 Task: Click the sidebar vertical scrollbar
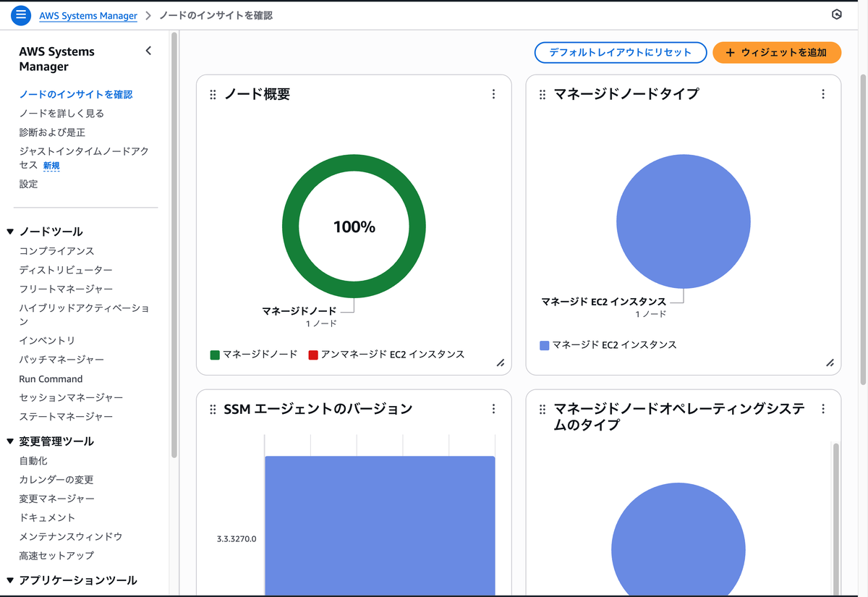click(174, 246)
